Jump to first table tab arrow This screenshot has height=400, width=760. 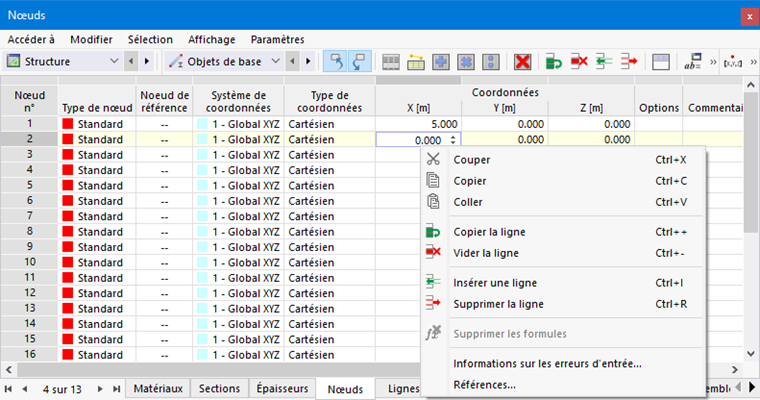tap(8, 389)
